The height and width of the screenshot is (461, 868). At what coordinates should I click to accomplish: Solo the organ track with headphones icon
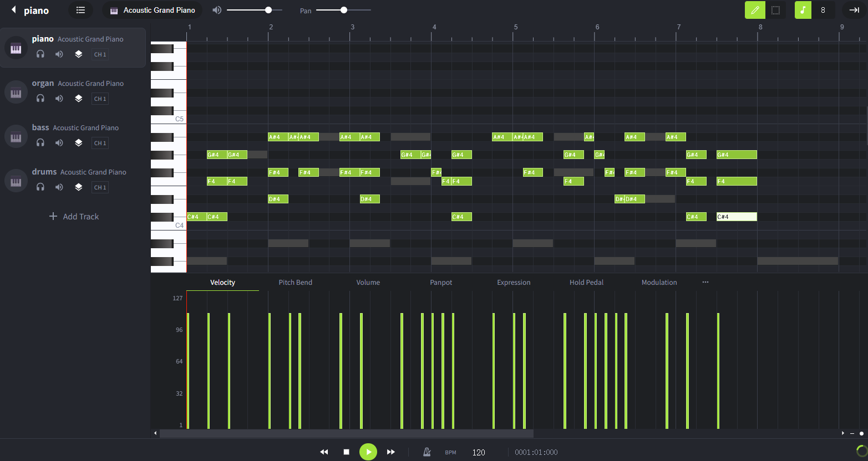point(40,98)
